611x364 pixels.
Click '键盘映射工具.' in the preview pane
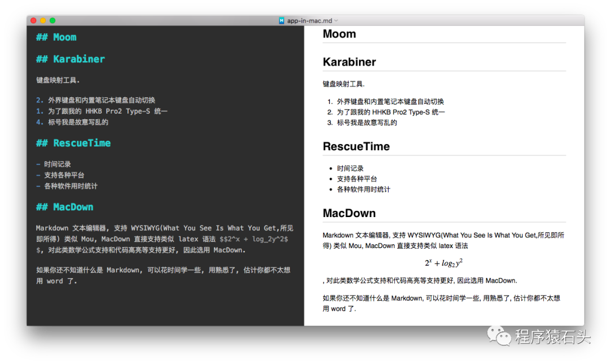tap(344, 84)
